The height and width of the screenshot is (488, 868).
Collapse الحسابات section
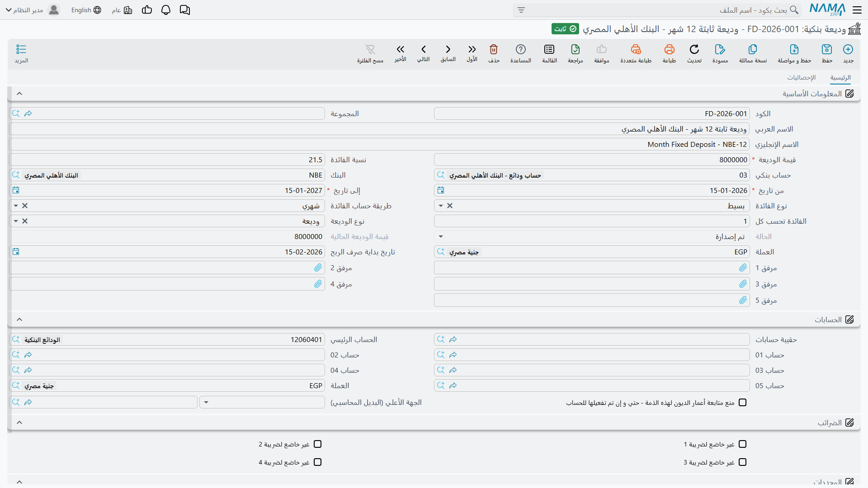point(19,319)
